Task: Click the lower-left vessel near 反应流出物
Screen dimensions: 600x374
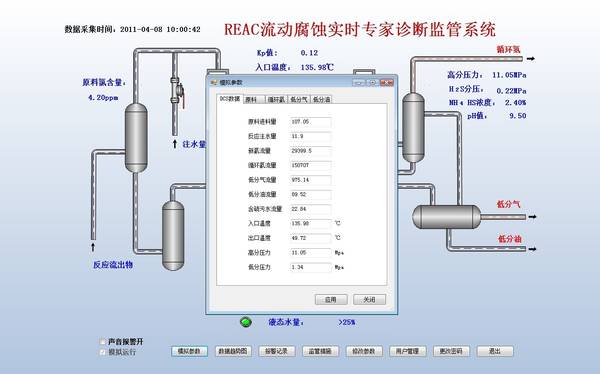Action: coord(173,235)
